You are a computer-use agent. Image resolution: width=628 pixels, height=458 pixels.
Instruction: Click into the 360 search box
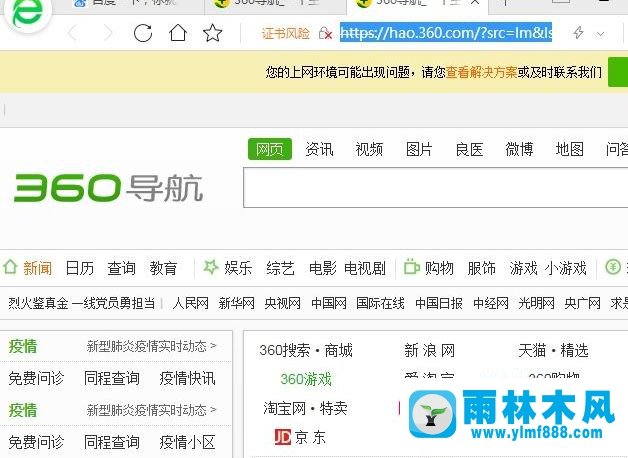click(435, 188)
